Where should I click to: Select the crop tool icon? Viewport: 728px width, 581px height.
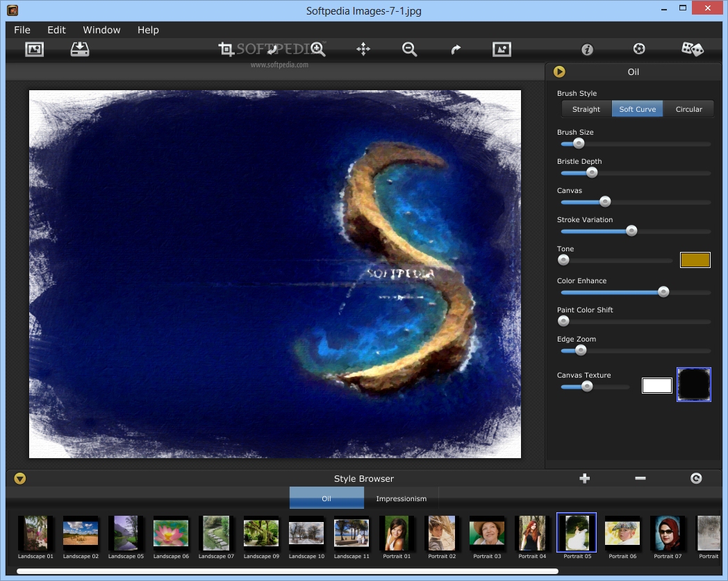tap(226, 49)
